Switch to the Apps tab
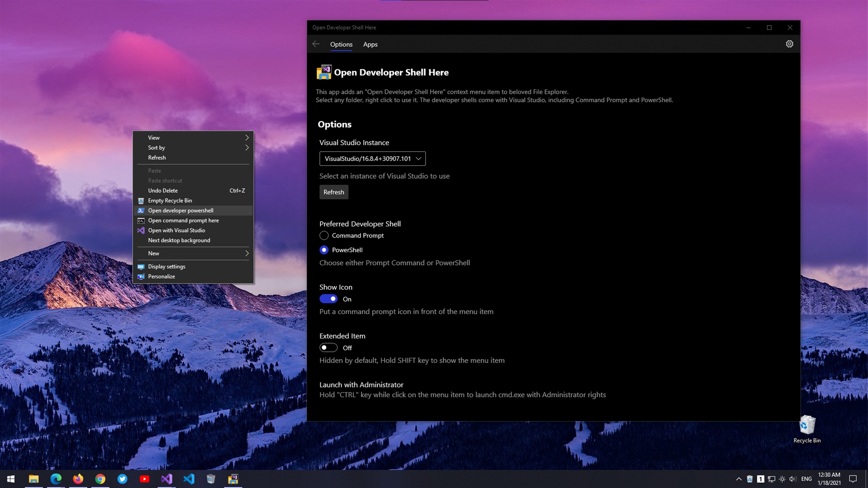The height and width of the screenshot is (488, 868). (x=370, y=44)
